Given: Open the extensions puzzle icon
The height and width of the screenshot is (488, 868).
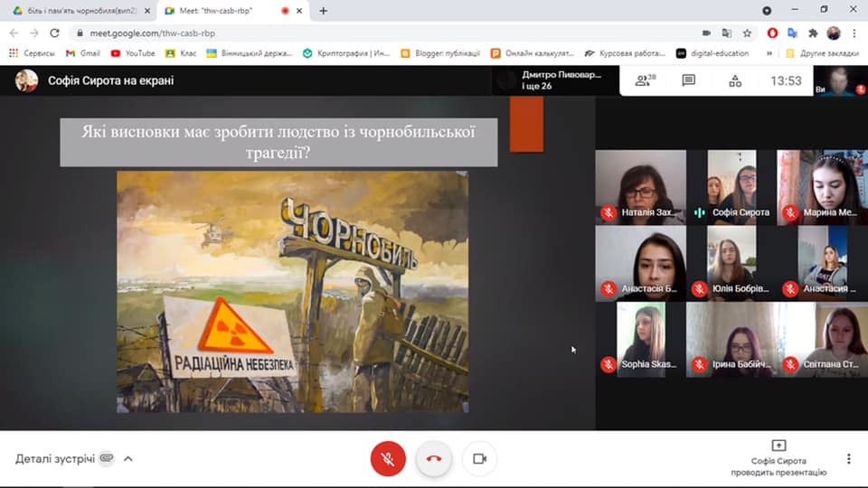Looking at the screenshot, I should [813, 33].
